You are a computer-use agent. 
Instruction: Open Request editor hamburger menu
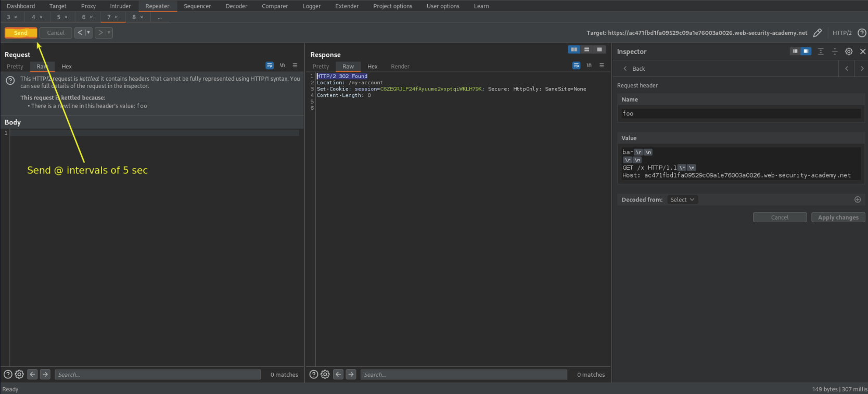coord(295,66)
